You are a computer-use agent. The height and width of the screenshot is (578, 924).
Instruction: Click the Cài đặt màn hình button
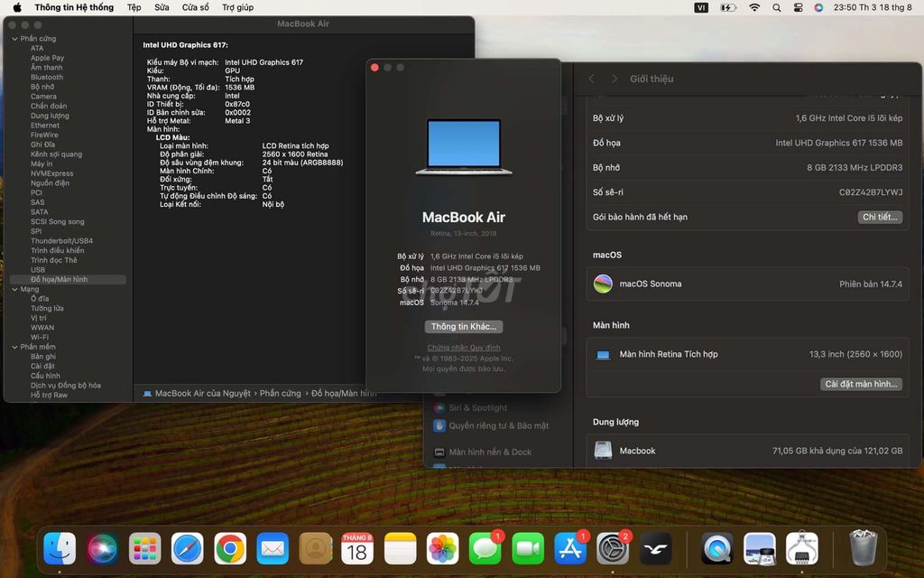coord(861,384)
